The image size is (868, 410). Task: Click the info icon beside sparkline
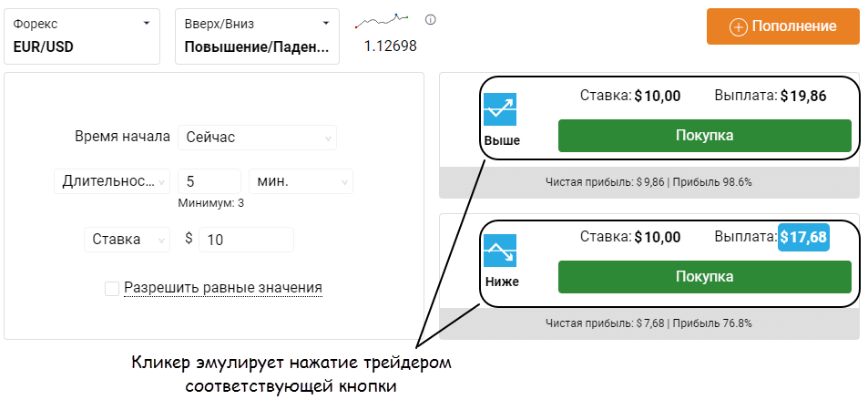point(431,20)
